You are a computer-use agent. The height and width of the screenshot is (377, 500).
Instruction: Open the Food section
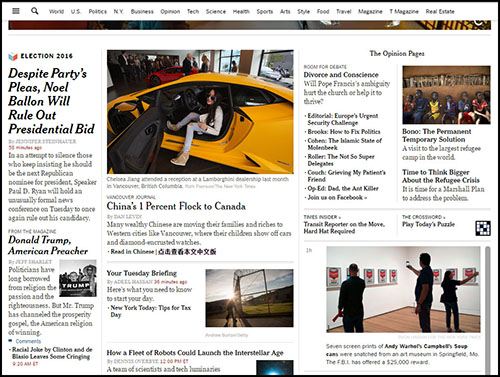323,11
